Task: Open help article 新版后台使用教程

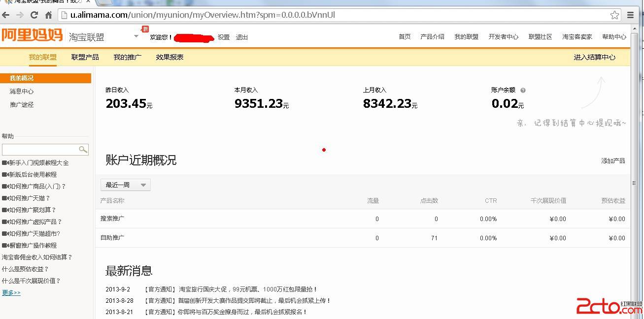Action: coord(33,175)
